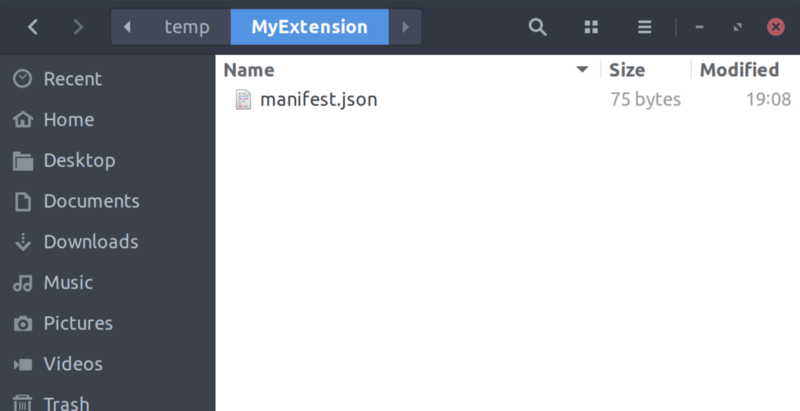
Task: Sort files by Size column header
Action: pos(627,70)
